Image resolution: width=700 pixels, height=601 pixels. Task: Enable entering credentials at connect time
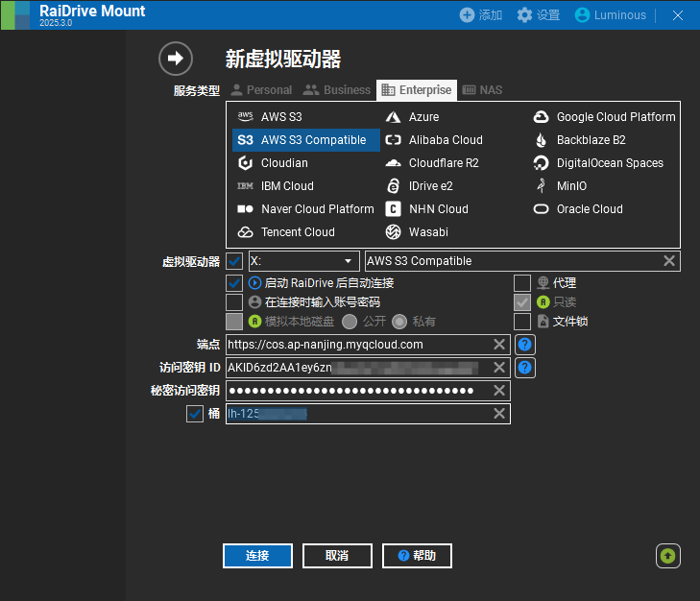234,302
